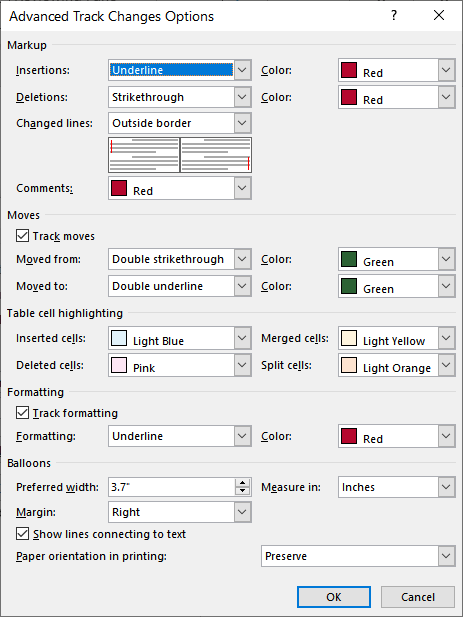463x617 pixels.
Task: Open the Inserted cells Light Blue color
Action: [180, 338]
